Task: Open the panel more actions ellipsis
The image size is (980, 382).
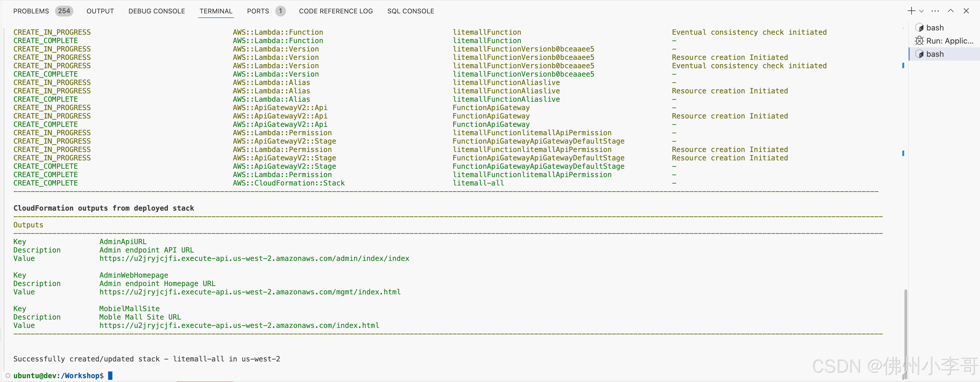Action: click(x=935, y=11)
